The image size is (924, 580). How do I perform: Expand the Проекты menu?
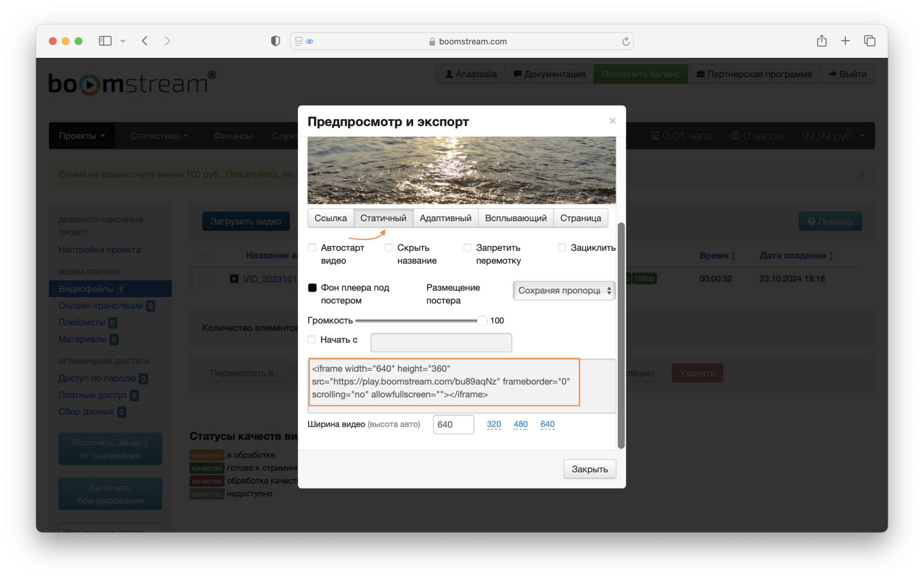(82, 136)
